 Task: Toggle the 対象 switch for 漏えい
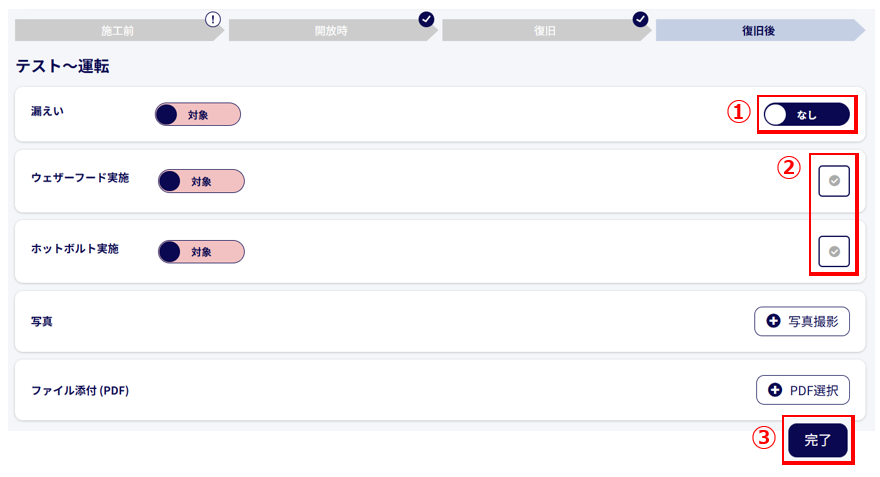tap(198, 114)
